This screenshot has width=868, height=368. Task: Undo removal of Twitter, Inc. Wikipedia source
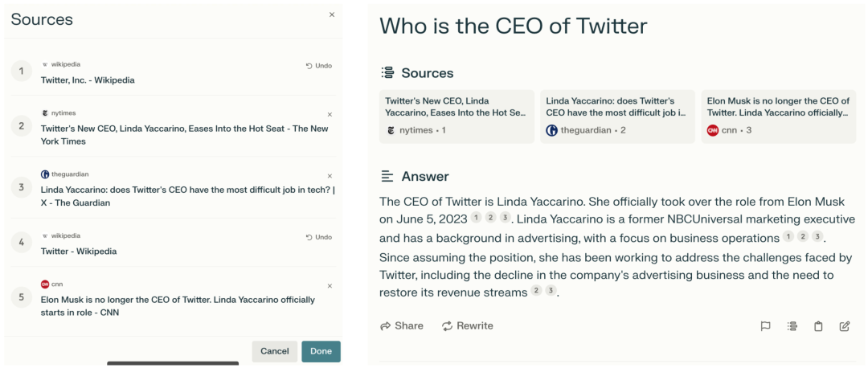point(319,66)
